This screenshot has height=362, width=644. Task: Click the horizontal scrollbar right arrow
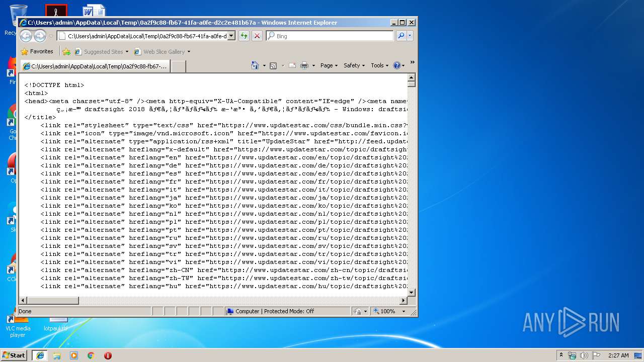[x=403, y=300]
